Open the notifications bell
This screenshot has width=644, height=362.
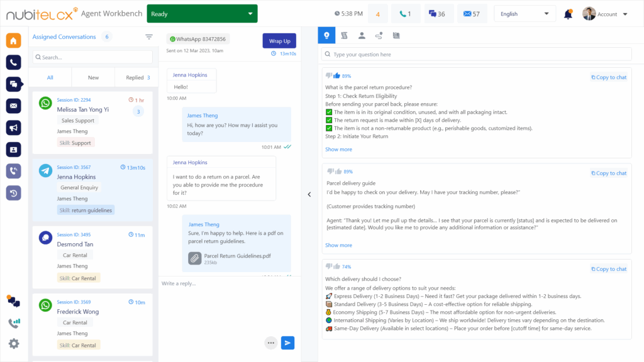[567, 13]
